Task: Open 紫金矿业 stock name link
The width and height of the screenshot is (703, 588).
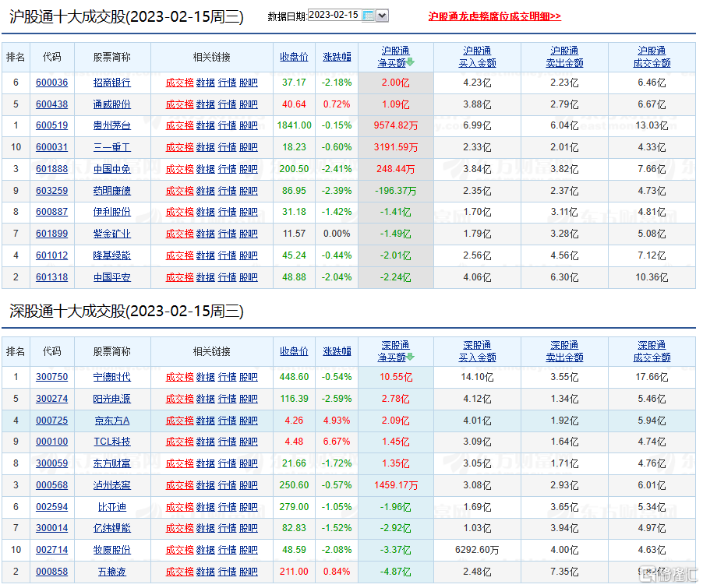Action: click(x=112, y=234)
